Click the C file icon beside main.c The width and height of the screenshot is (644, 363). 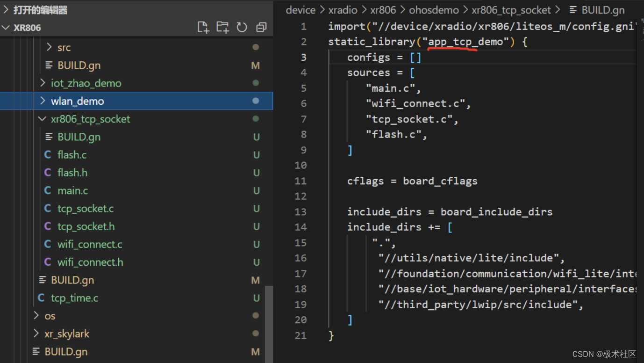pos(47,190)
